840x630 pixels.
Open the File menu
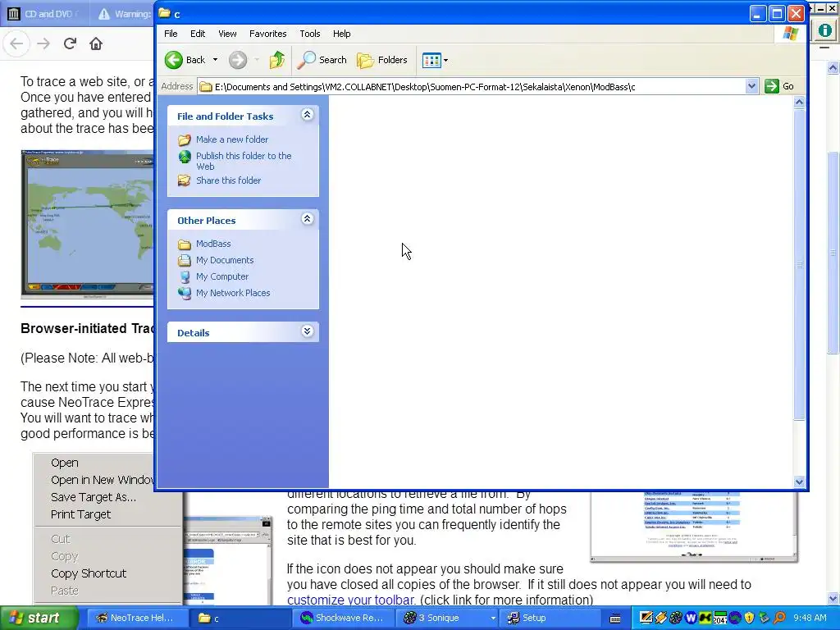171,34
